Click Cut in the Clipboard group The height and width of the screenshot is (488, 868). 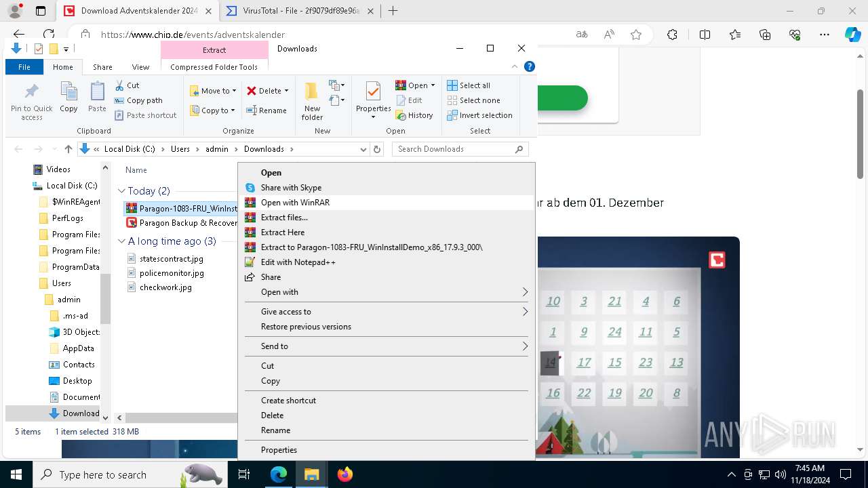click(127, 85)
